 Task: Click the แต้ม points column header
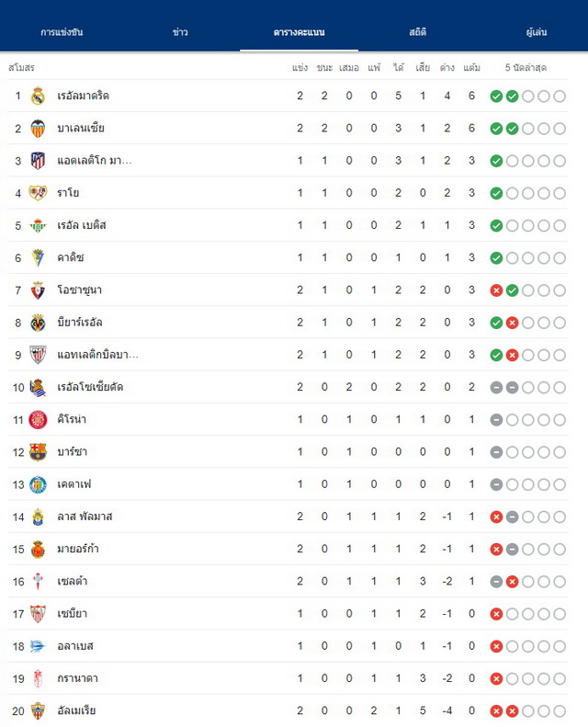point(471,68)
